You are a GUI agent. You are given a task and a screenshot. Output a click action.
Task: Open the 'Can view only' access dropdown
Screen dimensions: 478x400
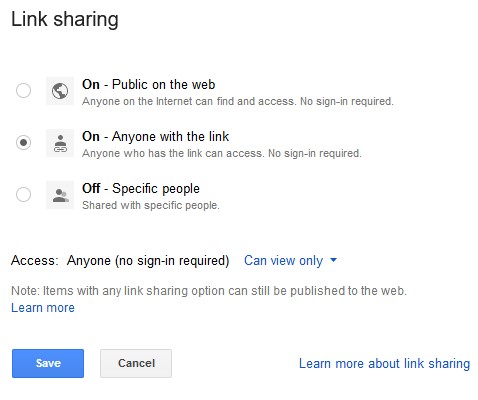(290, 260)
